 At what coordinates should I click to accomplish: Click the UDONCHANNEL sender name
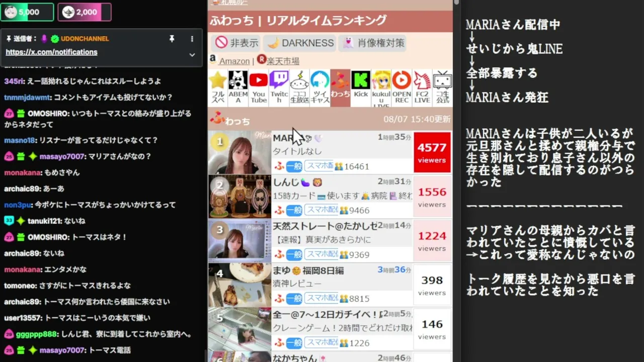pyautogui.click(x=85, y=39)
